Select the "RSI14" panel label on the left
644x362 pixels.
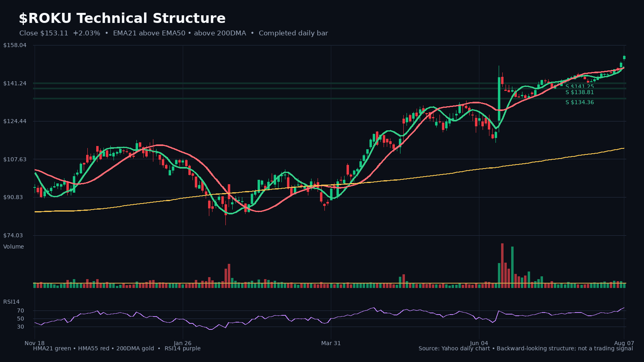coord(11,302)
